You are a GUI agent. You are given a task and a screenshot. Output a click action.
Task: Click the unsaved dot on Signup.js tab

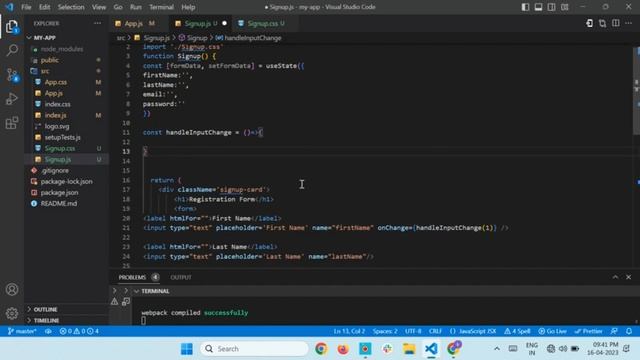(224, 24)
